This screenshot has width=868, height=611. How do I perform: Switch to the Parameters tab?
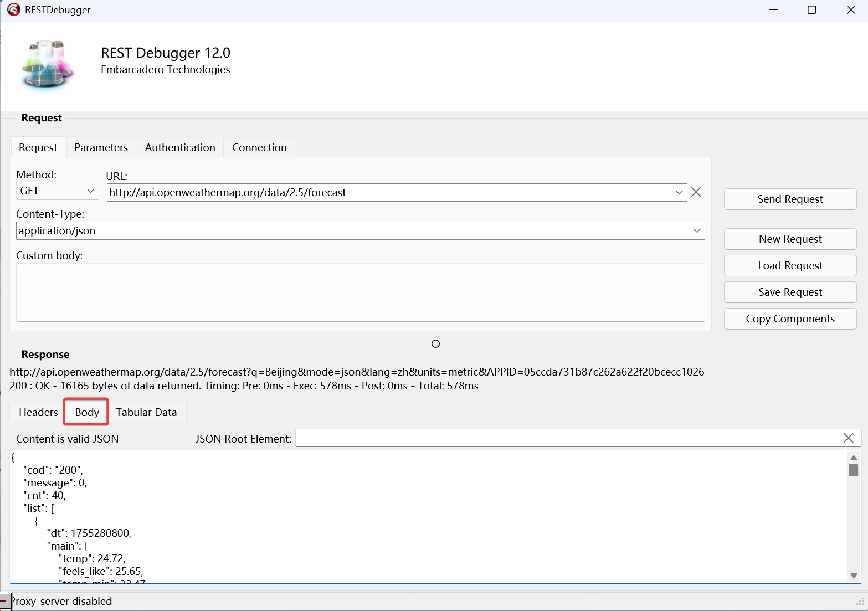[x=101, y=148]
